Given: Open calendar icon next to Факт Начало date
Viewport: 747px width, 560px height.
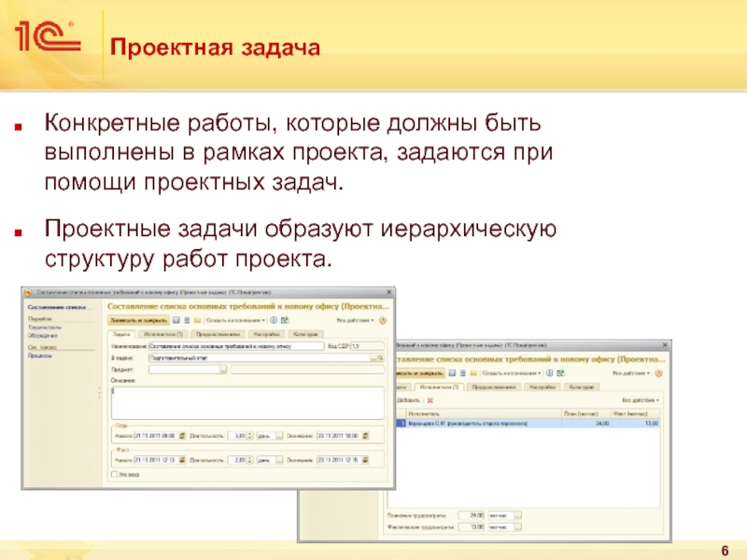Looking at the screenshot, I should tap(182, 460).
